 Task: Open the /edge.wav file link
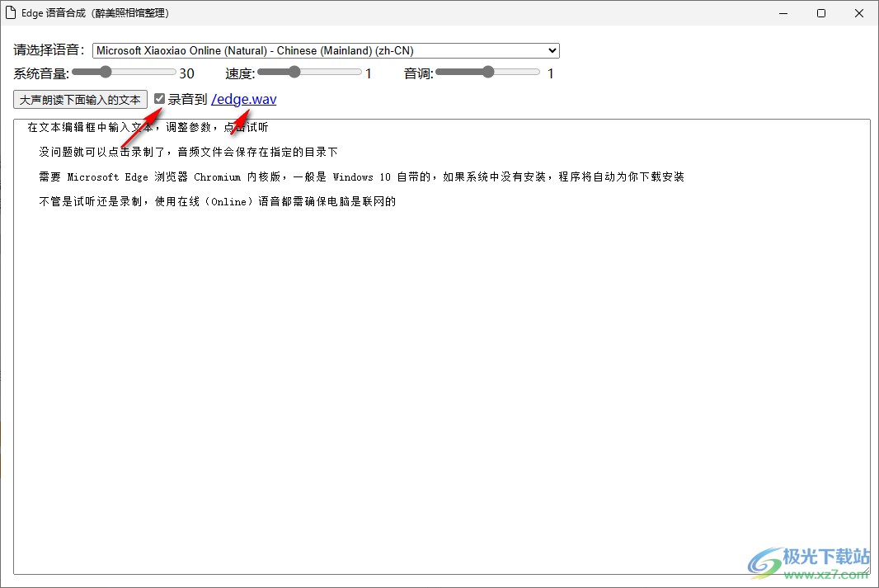click(x=243, y=99)
